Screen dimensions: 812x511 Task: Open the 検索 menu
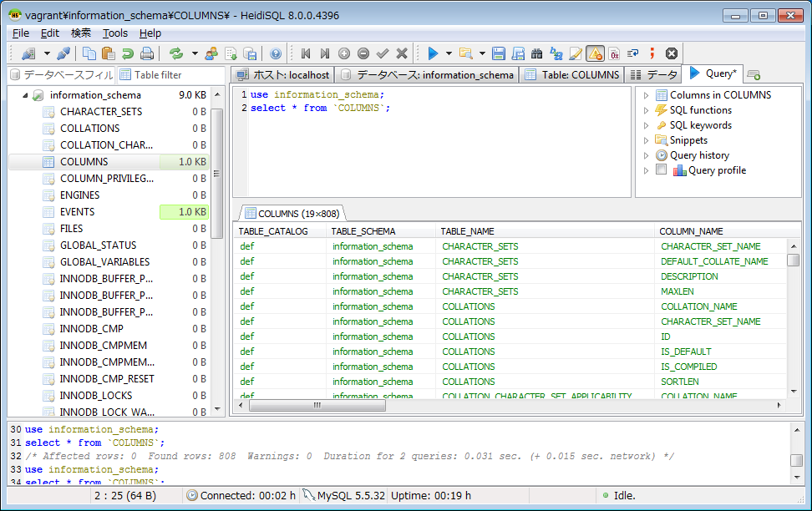coord(81,33)
